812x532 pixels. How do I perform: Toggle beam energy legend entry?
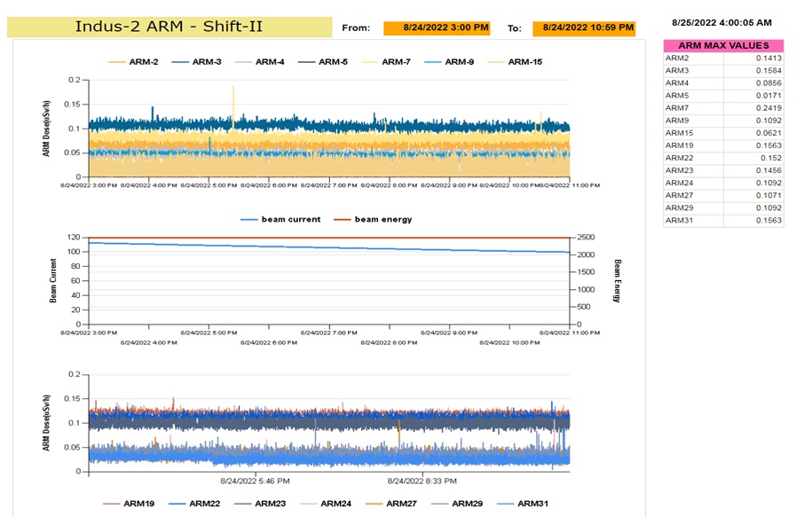[374, 219]
